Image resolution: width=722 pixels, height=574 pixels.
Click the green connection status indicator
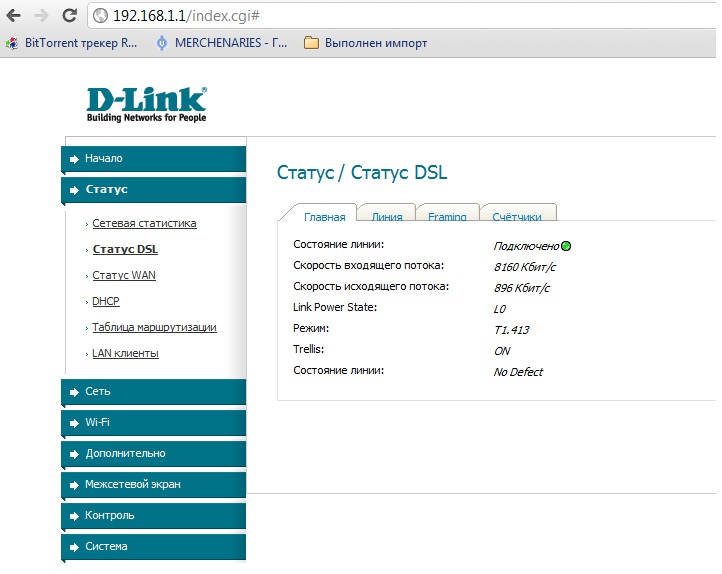click(566, 246)
